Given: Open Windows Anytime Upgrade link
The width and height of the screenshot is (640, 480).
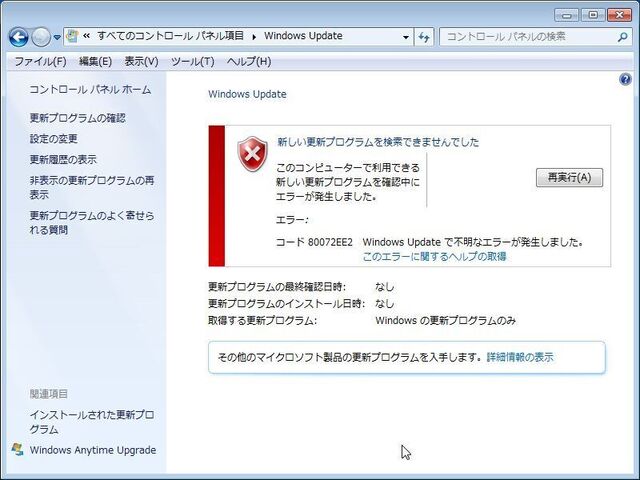Looking at the screenshot, I should tap(93, 450).
